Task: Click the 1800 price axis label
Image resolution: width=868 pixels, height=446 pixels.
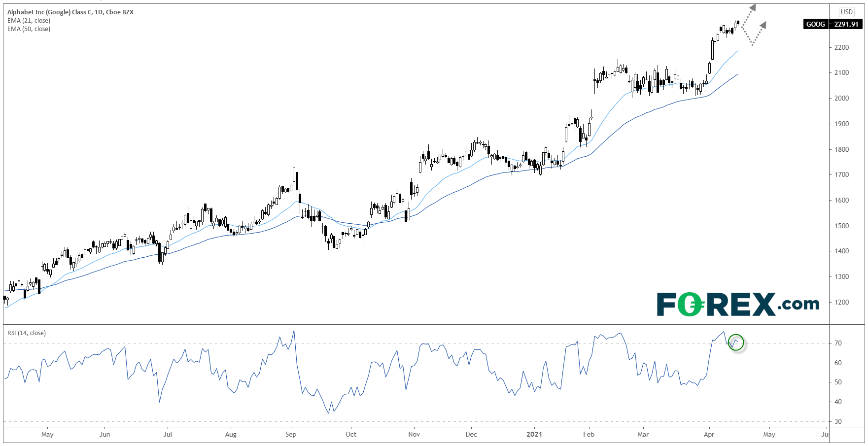Action: coord(842,149)
